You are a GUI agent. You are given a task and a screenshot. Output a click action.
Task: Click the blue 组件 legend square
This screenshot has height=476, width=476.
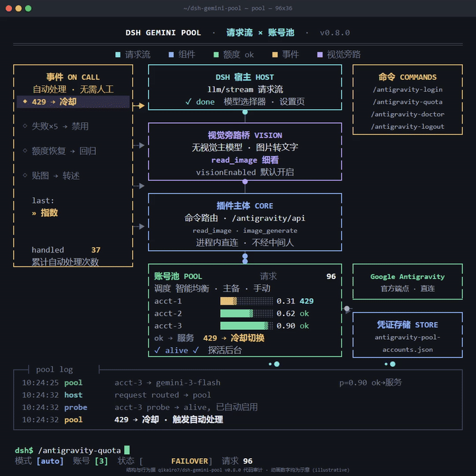pos(171,55)
